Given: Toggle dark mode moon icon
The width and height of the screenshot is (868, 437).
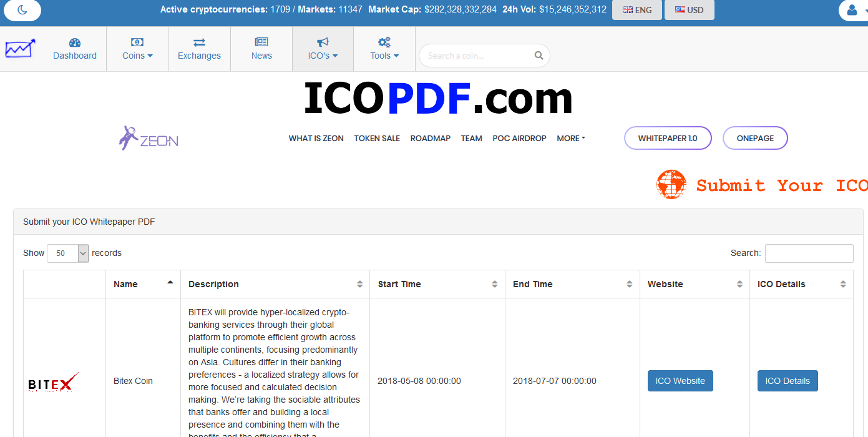Looking at the screenshot, I should pos(22,9).
